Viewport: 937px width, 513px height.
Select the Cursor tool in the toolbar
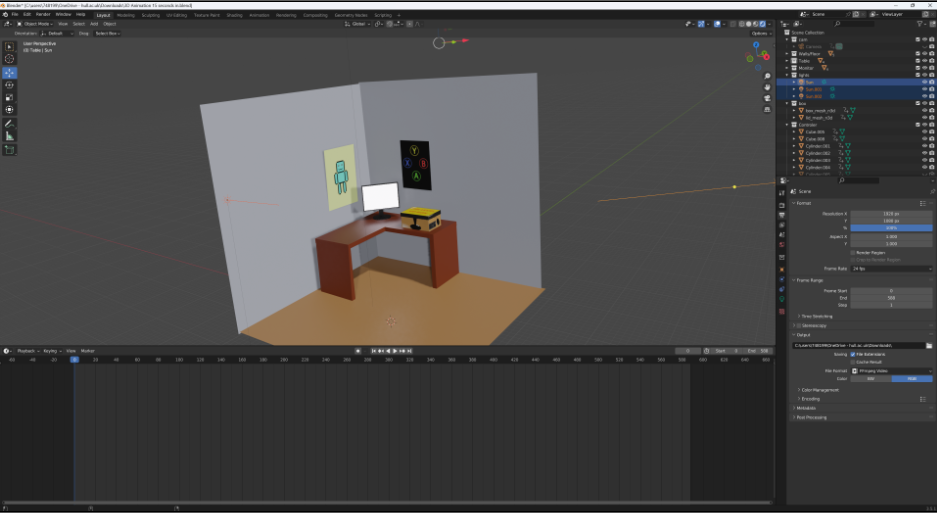pyautogui.click(x=10, y=60)
